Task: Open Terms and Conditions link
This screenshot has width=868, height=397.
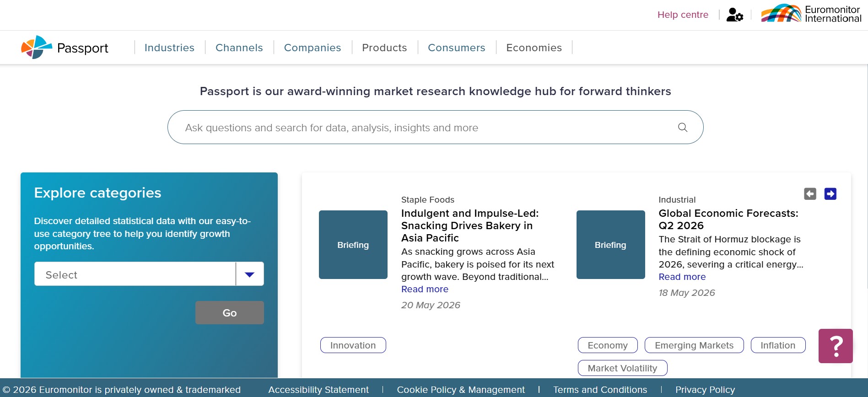Action: click(x=600, y=390)
